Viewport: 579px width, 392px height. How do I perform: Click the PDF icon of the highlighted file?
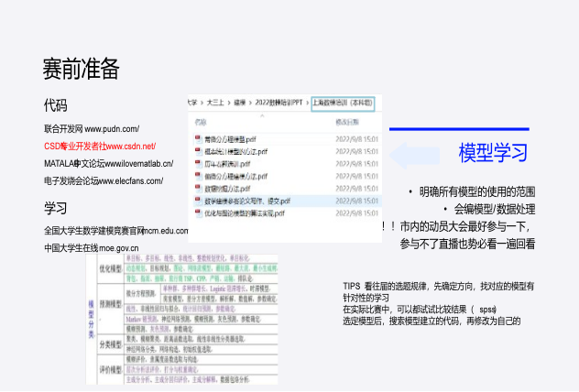(197, 201)
